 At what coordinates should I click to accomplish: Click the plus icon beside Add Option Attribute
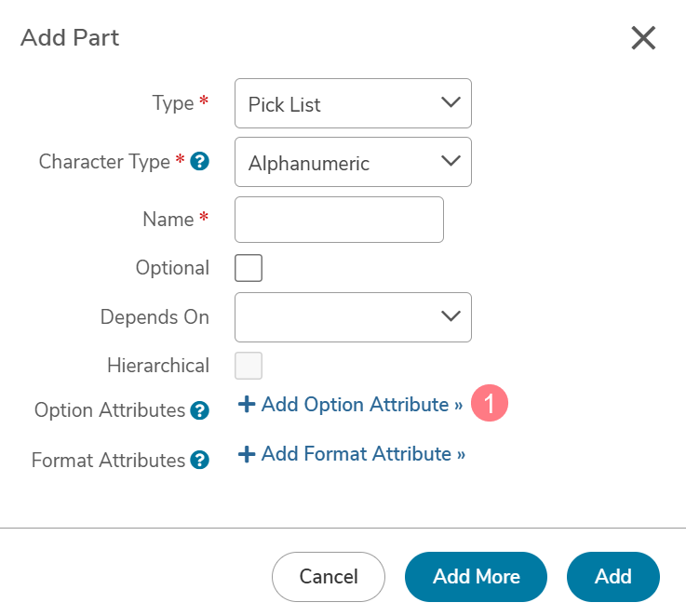(x=247, y=404)
